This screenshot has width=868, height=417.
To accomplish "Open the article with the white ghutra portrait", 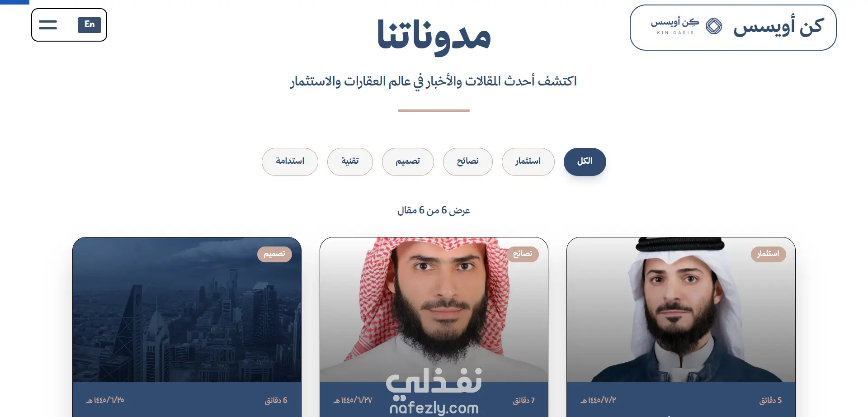I will click(681, 310).
